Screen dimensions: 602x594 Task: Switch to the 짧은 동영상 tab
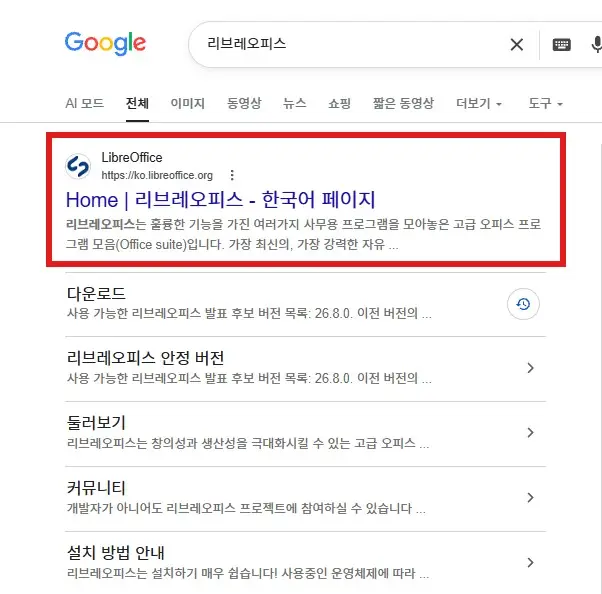403,103
